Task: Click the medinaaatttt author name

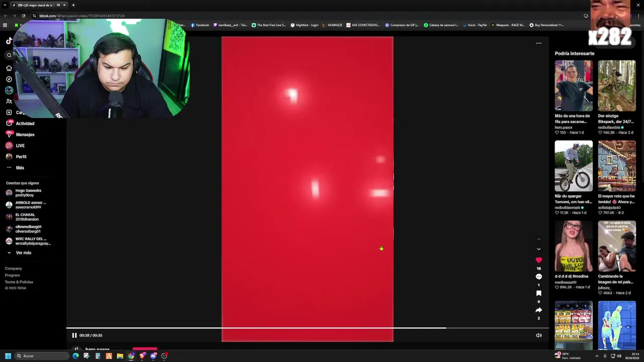Action: point(566,283)
